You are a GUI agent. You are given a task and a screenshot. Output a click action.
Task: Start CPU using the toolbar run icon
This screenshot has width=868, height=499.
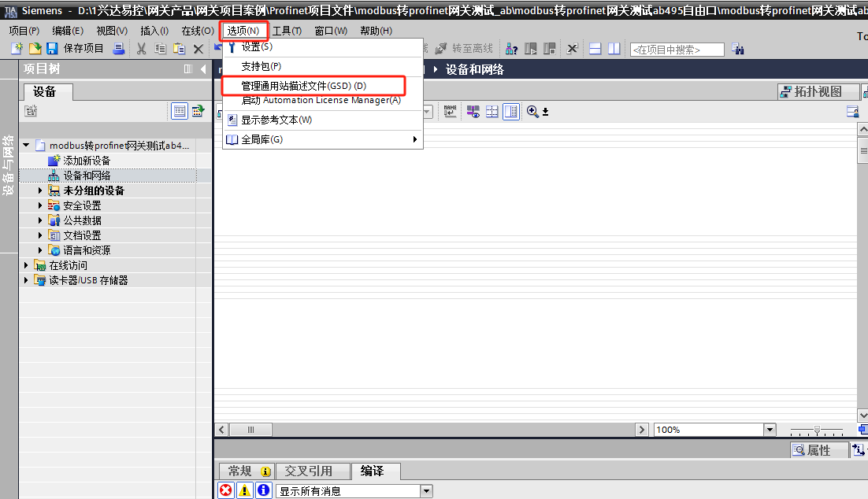(x=530, y=49)
